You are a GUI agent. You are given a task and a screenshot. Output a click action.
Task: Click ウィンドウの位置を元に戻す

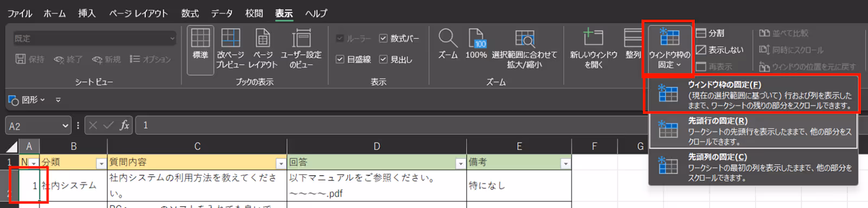(x=807, y=67)
